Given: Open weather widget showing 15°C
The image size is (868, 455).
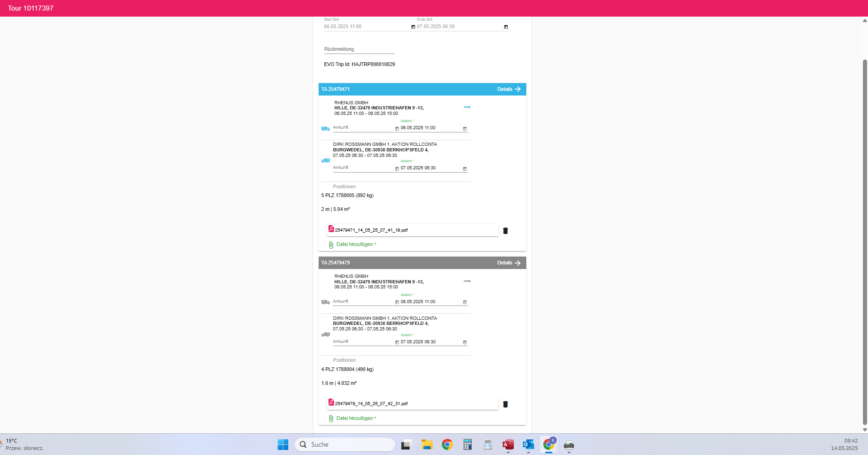Looking at the screenshot, I should (x=22, y=444).
